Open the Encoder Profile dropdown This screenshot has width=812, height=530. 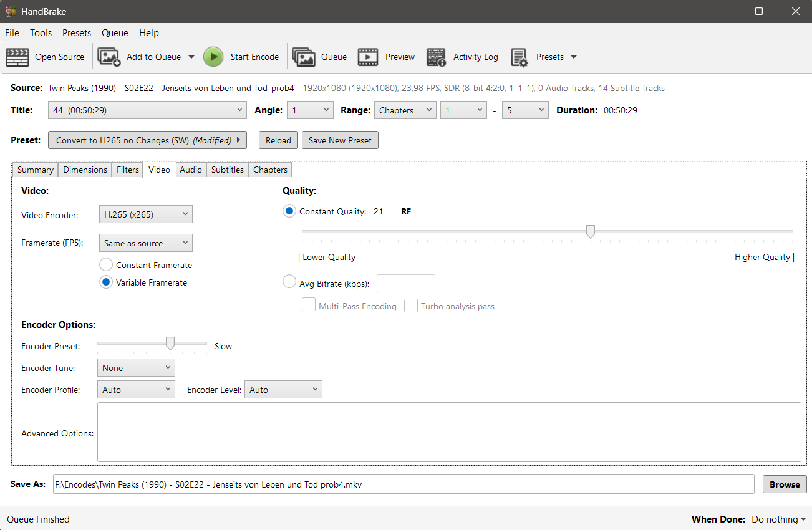pyautogui.click(x=136, y=390)
